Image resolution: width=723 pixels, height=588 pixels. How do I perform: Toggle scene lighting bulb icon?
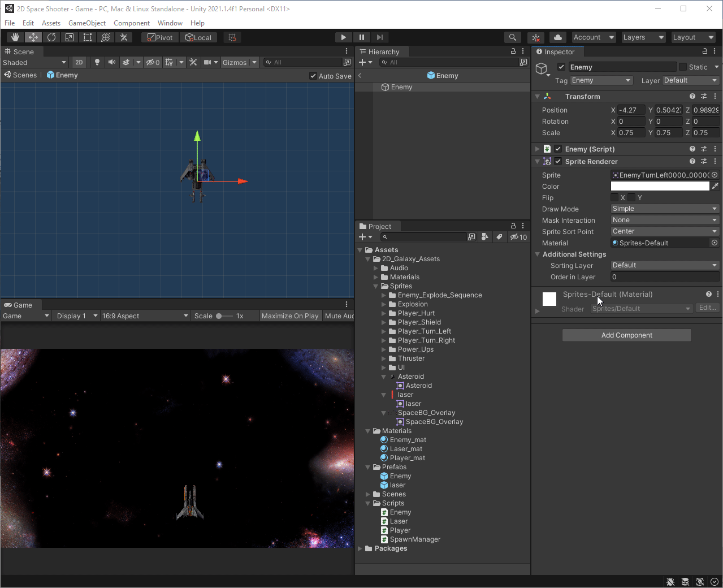tap(97, 62)
